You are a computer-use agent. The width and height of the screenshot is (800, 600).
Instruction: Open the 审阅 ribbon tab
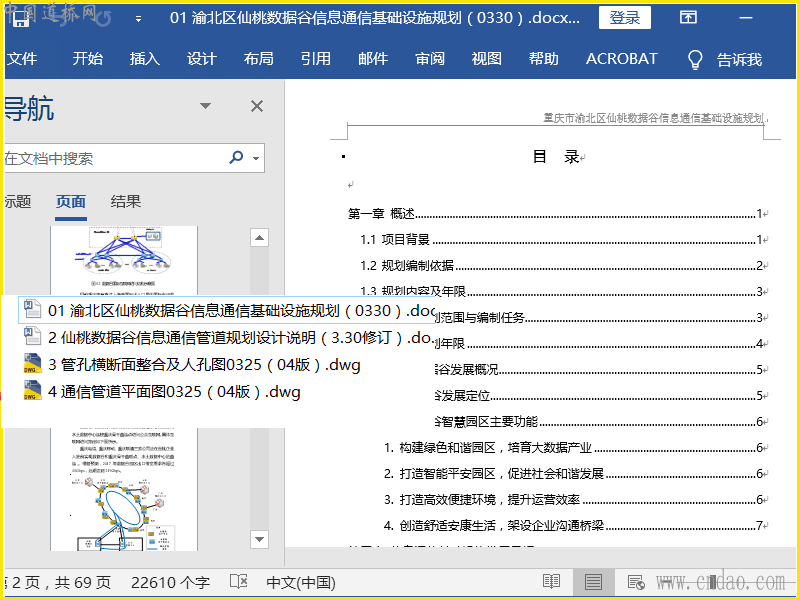coord(430,59)
